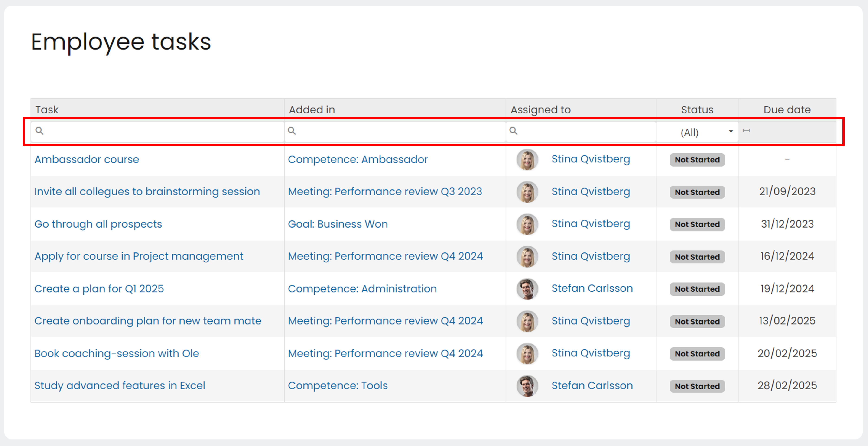Viewport: 868px width, 446px height.
Task: Open Invite all collegues to brainstorming session
Action: [147, 191]
